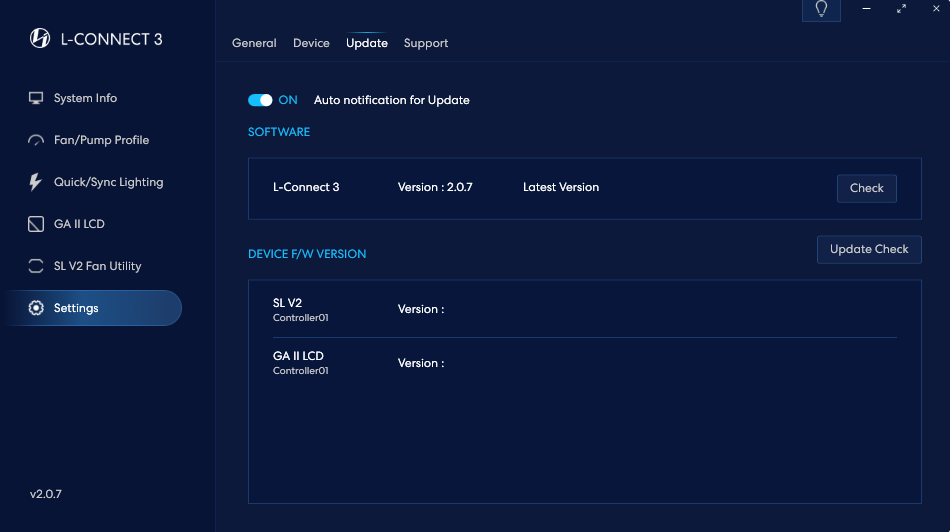The height and width of the screenshot is (532, 950).
Task: Click the SL V2 Fan Utility icon
Action: (36, 266)
